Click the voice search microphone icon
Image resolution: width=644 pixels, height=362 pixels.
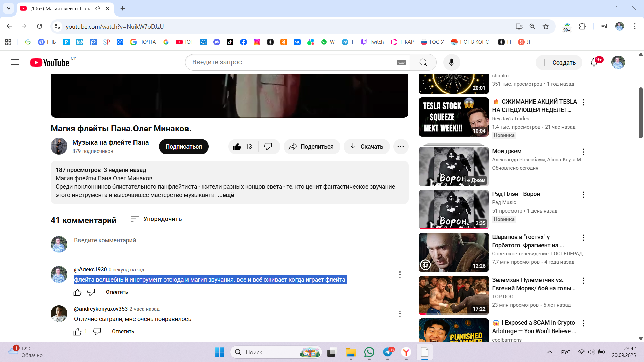click(451, 62)
